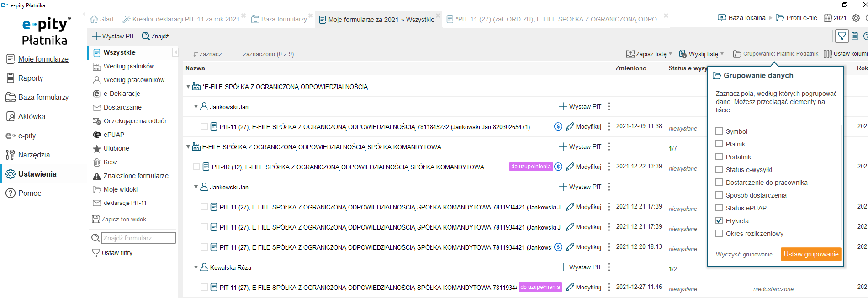Open Zapisz listę dropdown
The width and height of the screenshot is (868, 298).
pos(649,54)
